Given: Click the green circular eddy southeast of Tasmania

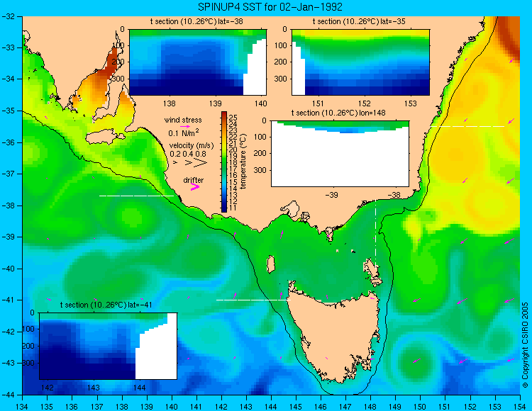Looking at the screenshot, I should click(416, 361).
